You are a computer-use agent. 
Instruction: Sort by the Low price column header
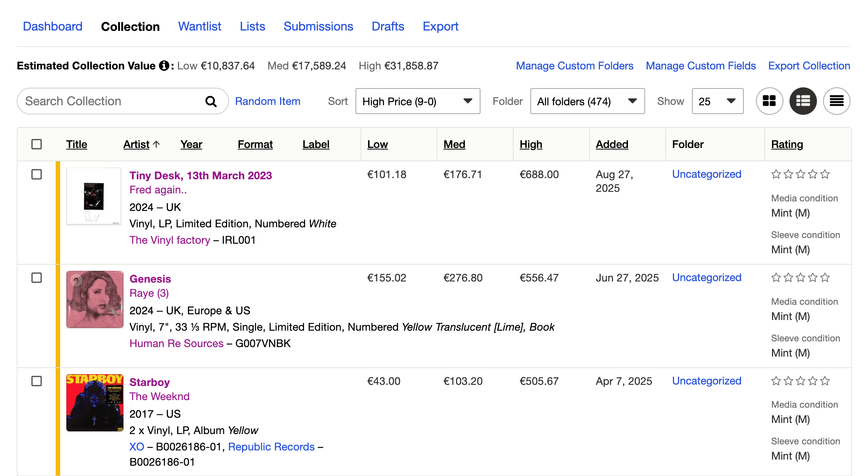378,144
